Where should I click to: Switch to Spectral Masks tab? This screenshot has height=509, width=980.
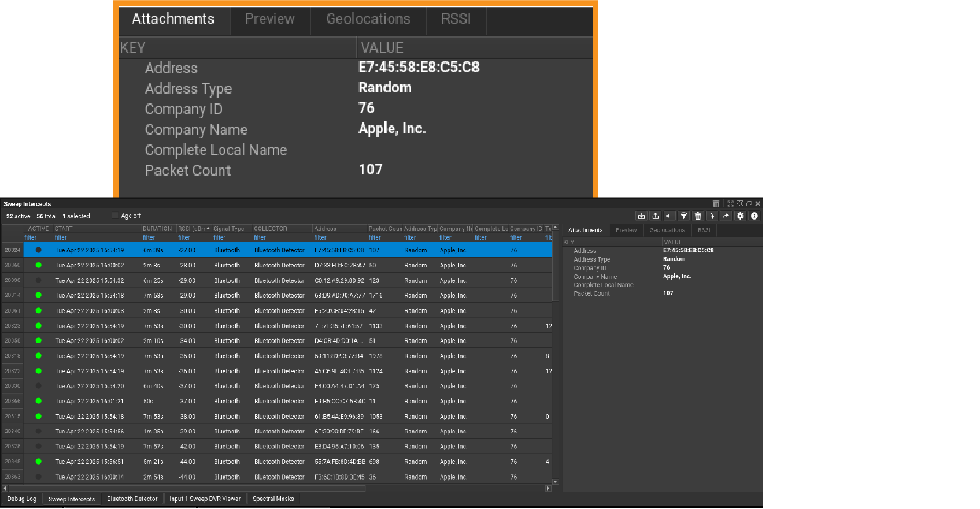tap(273, 499)
